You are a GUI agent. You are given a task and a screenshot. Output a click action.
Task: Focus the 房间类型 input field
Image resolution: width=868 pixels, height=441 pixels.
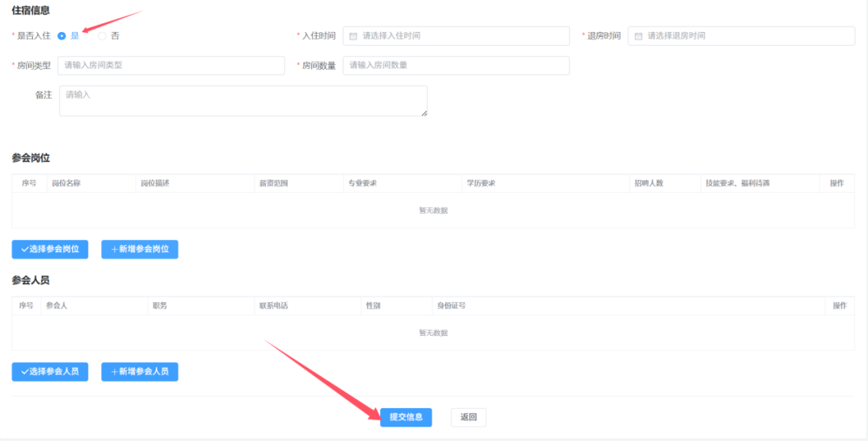[171, 65]
